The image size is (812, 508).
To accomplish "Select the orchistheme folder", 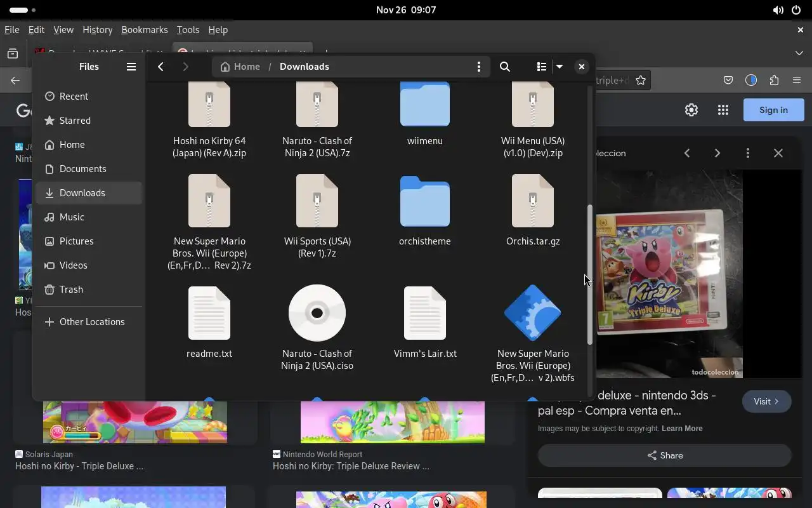I will click(425, 211).
